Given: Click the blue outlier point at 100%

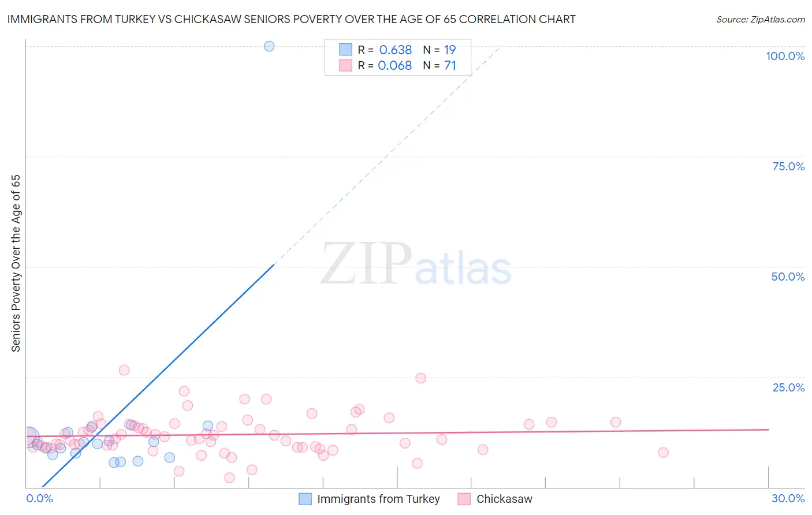Looking at the screenshot, I should pyautogui.click(x=269, y=46).
